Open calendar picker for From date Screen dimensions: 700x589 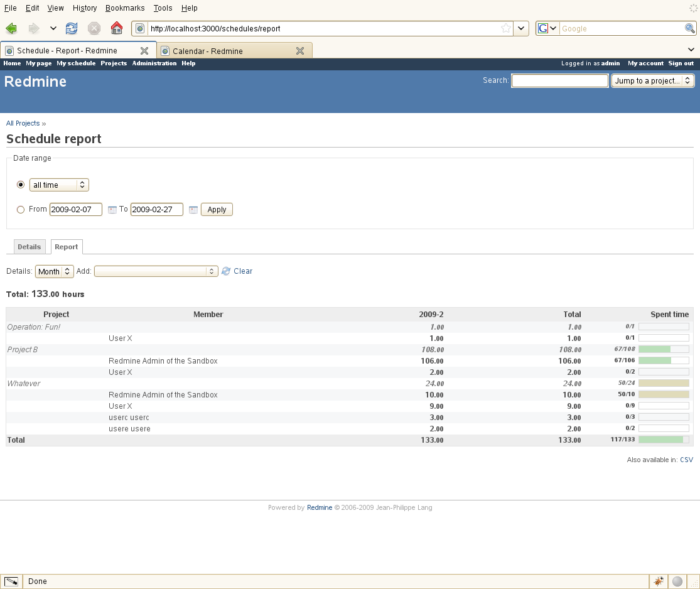(x=112, y=210)
